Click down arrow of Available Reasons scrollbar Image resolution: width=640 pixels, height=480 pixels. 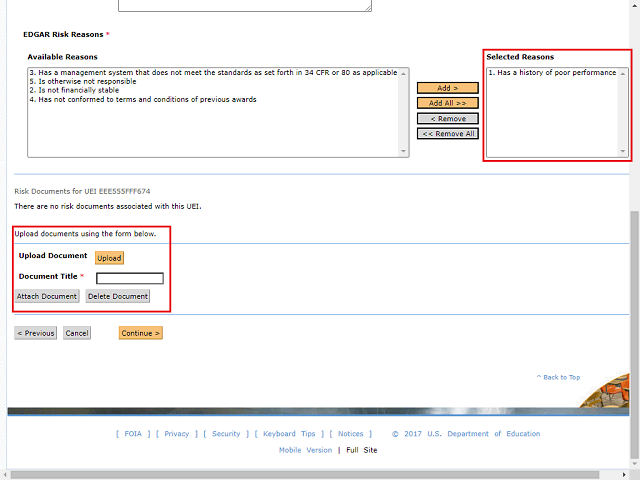click(x=403, y=151)
